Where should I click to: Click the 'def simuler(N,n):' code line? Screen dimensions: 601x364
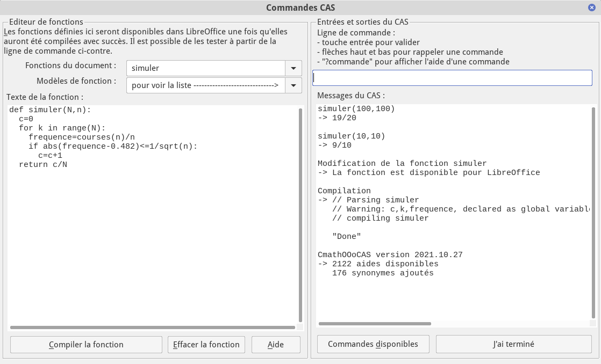[x=51, y=110]
